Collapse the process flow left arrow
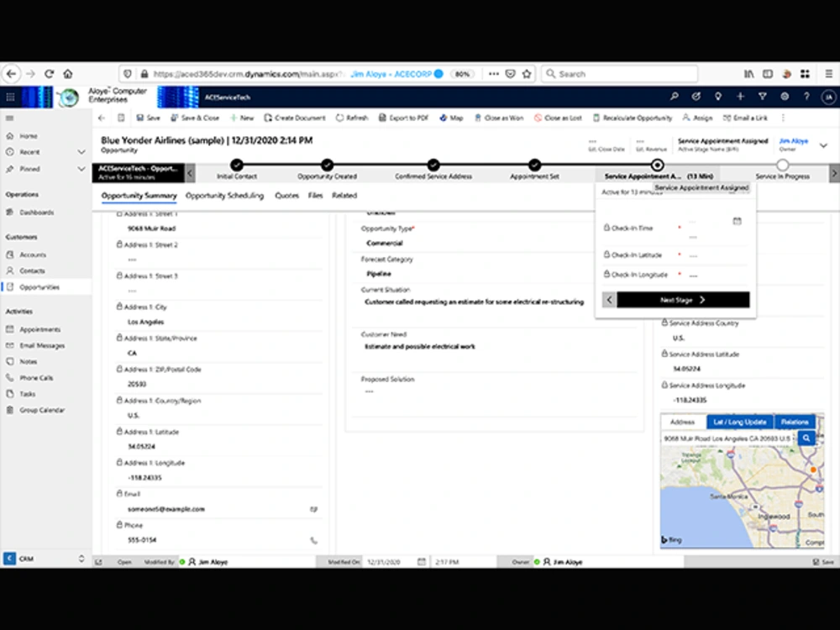 tap(190, 173)
